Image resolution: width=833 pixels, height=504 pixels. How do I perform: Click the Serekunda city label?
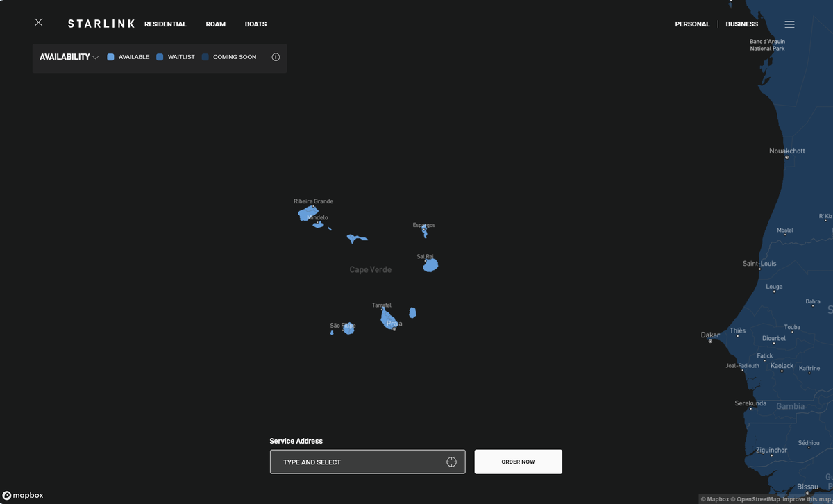click(x=750, y=403)
